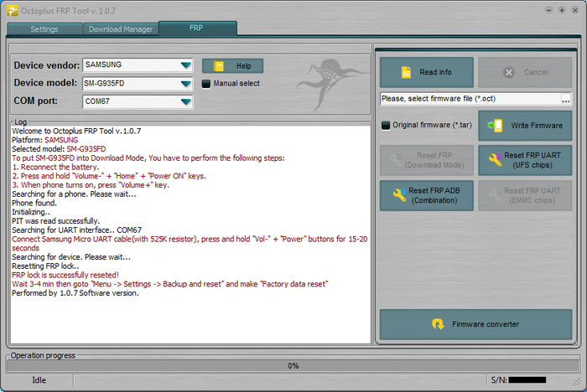Click the Help button book icon
This screenshot has width=587, height=392.
tap(219, 65)
